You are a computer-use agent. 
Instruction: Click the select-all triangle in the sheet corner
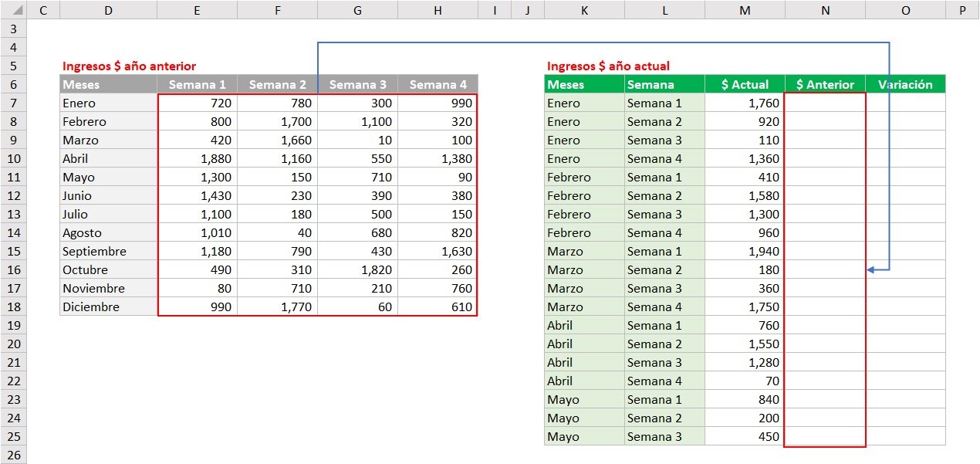pyautogui.click(x=13, y=11)
